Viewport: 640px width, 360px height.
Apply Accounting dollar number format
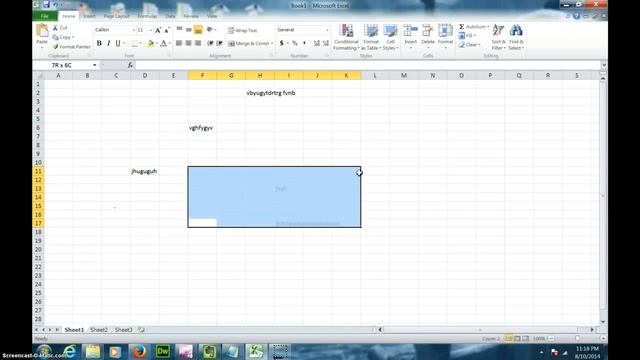(282, 43)
